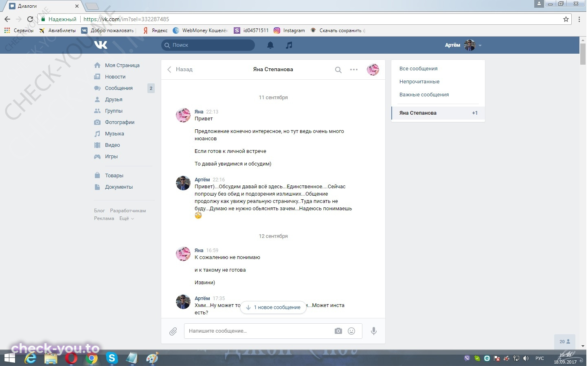Click the search field in VK header
Viewport: 588px width, 366px height.
(208, 45)
